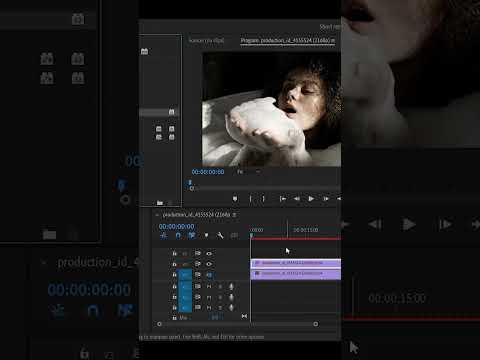
Task: Toggle sync lock on first audio track
Action: 198,286
